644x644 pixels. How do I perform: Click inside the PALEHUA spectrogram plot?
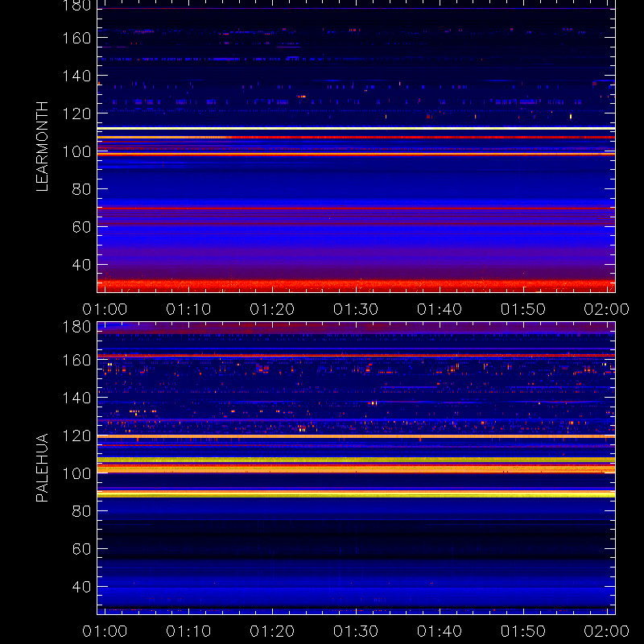point(356,469)
